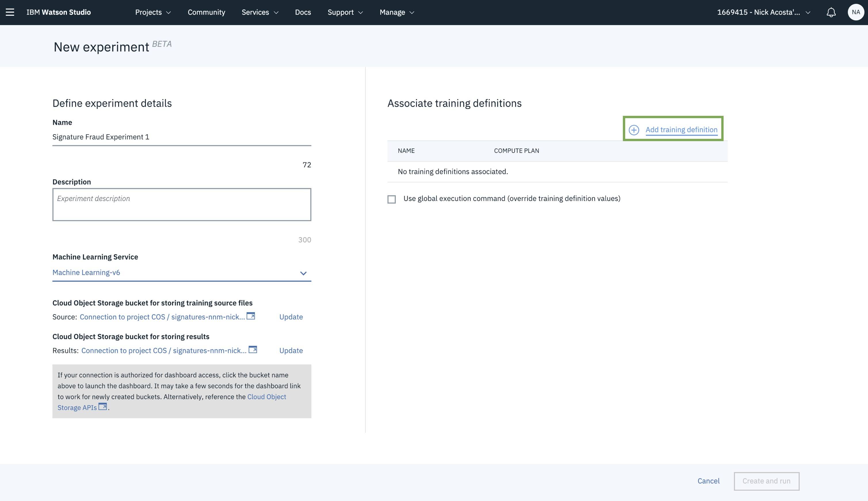Click the 'New experiment' page title

(101, 47)
